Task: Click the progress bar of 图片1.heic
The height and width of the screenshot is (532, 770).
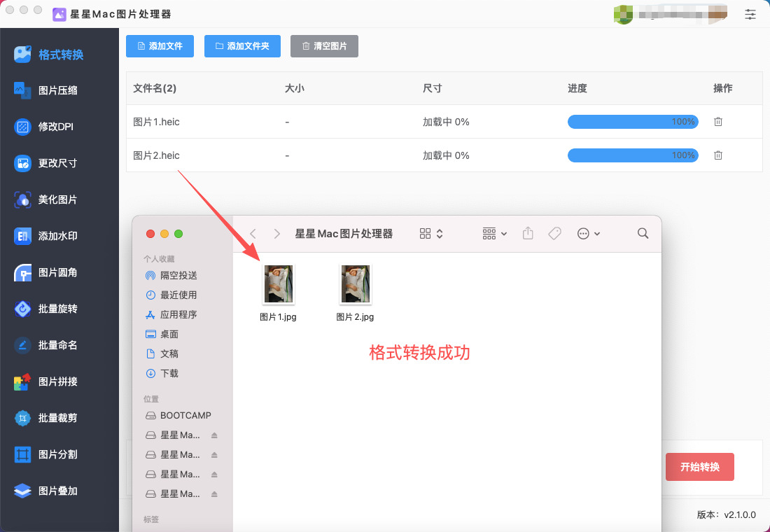Action: [x=633, y=122]
